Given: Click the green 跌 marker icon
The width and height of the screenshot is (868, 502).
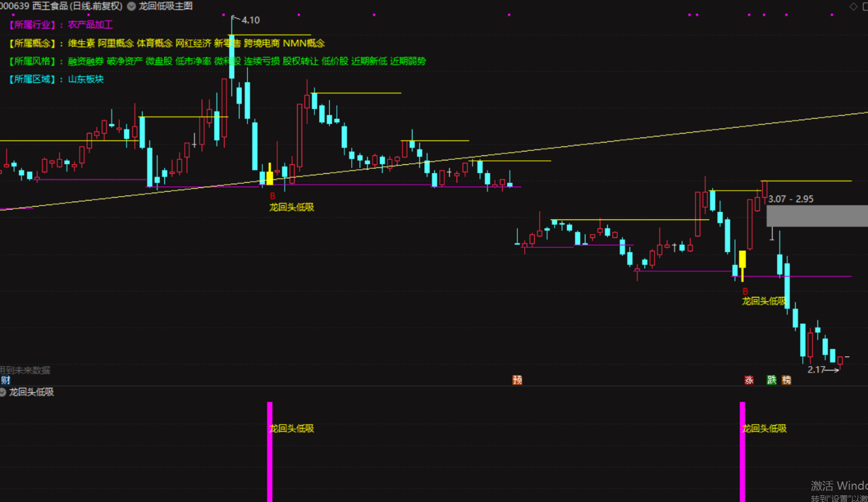Looking at the screenshot, I should click(x=772, y=380).
